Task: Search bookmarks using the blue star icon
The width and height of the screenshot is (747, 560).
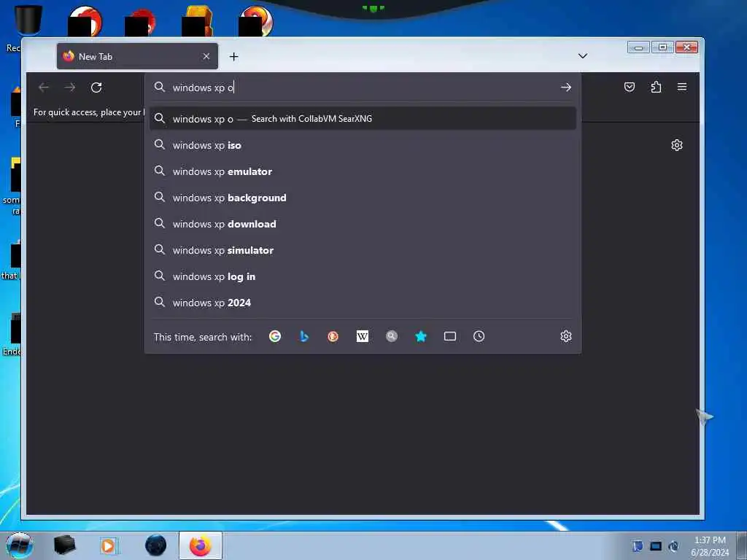Action: click(421, 336)
